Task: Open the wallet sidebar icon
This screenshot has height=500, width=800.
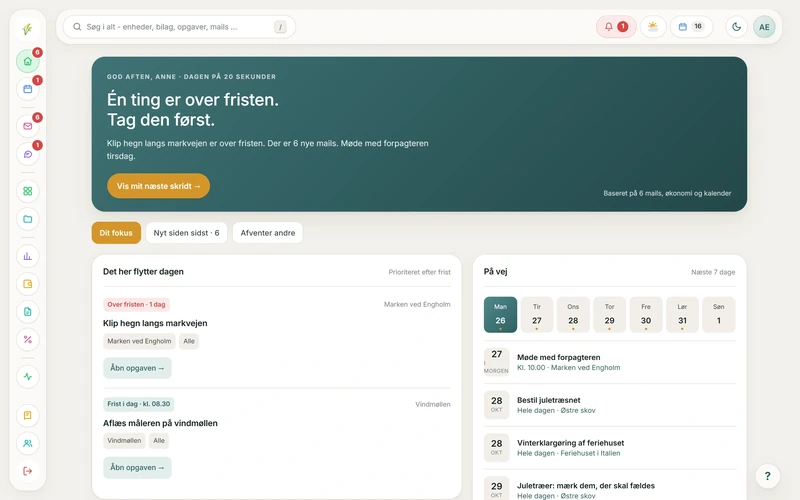Action: pyautogui.click(x=28, y=284)
